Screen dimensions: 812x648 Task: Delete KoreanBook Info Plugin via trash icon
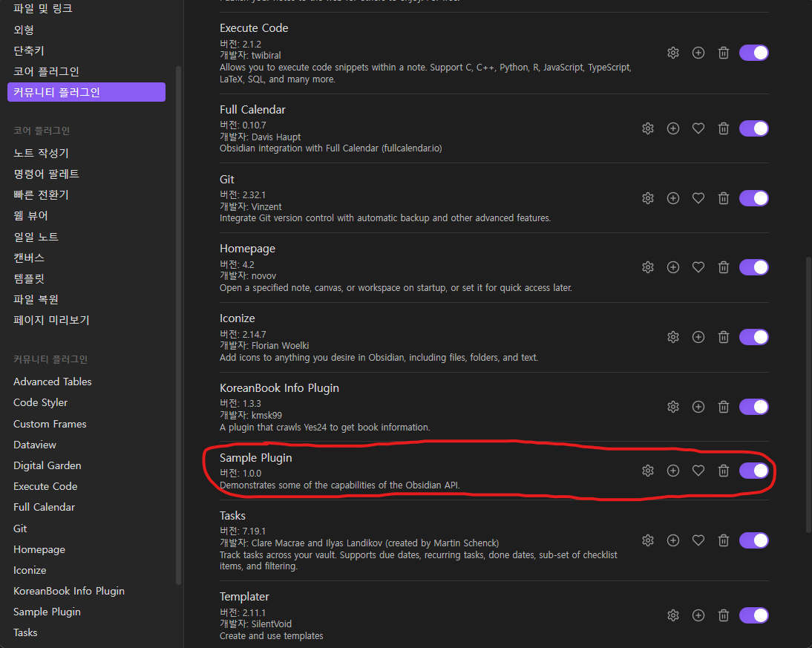(x=724, y=407)
